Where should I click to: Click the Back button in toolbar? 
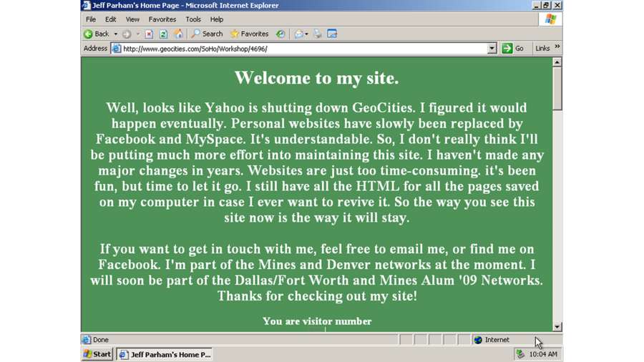click(97, 34)
